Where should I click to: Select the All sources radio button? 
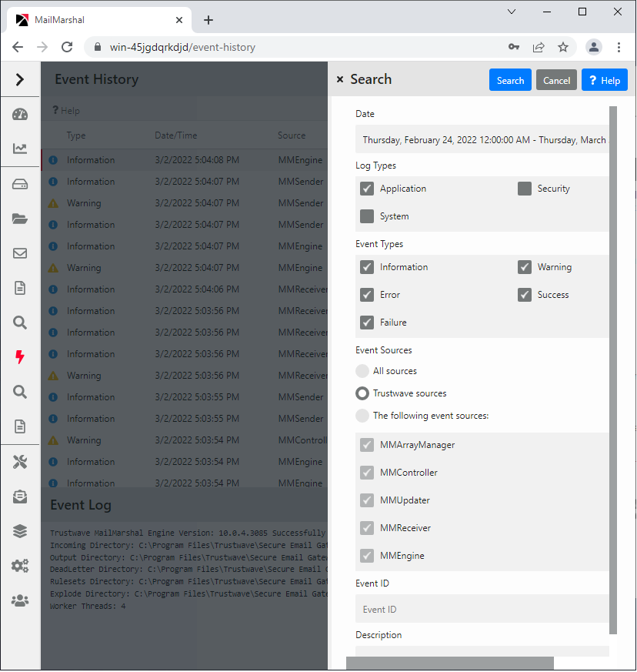click(x=362, y=371)
